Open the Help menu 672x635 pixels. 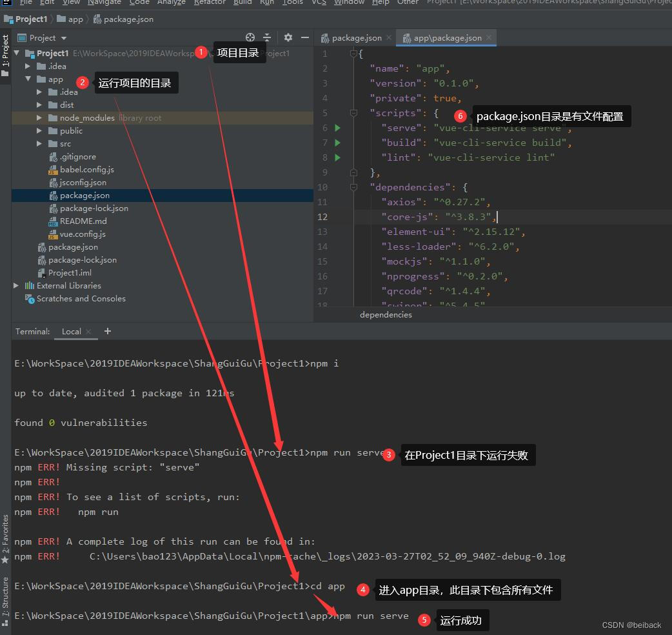coord(380,2)
